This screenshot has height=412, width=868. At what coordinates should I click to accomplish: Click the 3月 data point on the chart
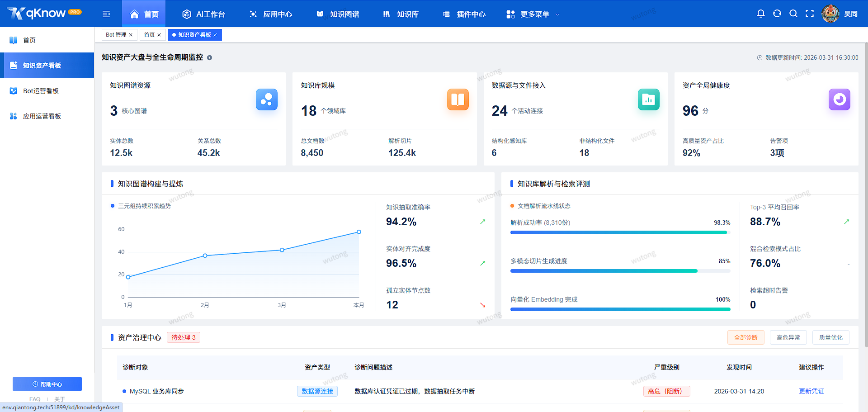click(x=282, y=250)
